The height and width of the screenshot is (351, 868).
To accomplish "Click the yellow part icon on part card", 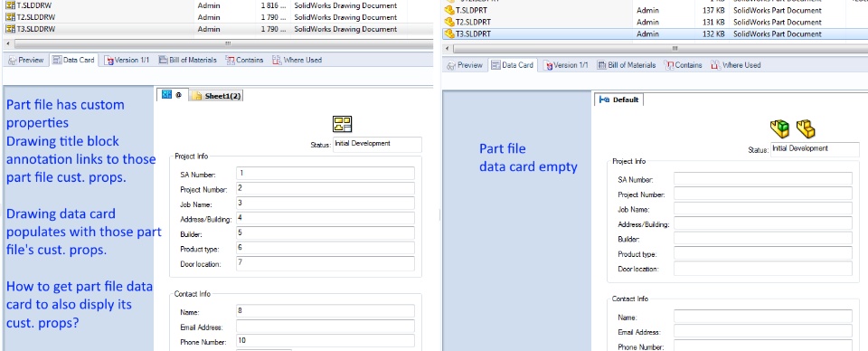I will coord(806,128).
